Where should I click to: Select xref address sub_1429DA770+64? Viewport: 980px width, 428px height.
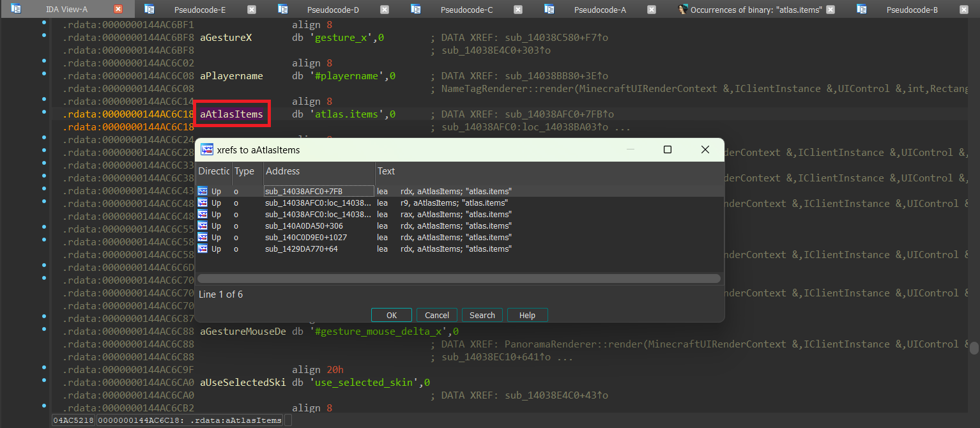pyautogui.click(x=302, y=248)
